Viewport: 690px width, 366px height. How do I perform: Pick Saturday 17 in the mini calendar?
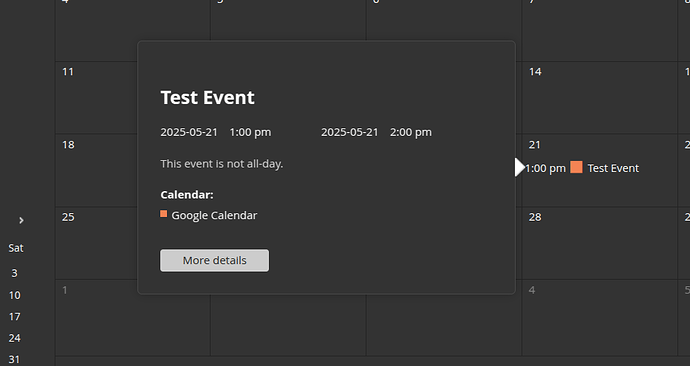tap(15, 317)
